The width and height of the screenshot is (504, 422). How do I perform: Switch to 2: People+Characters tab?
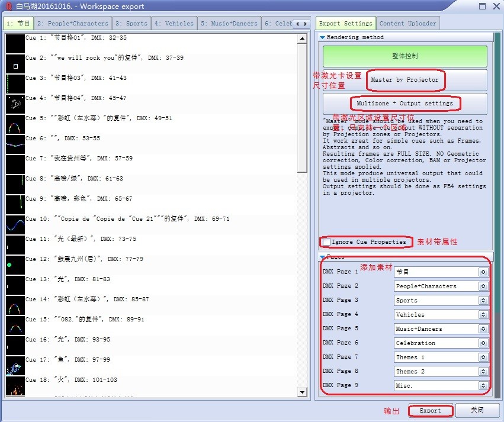tap(73, 24)
